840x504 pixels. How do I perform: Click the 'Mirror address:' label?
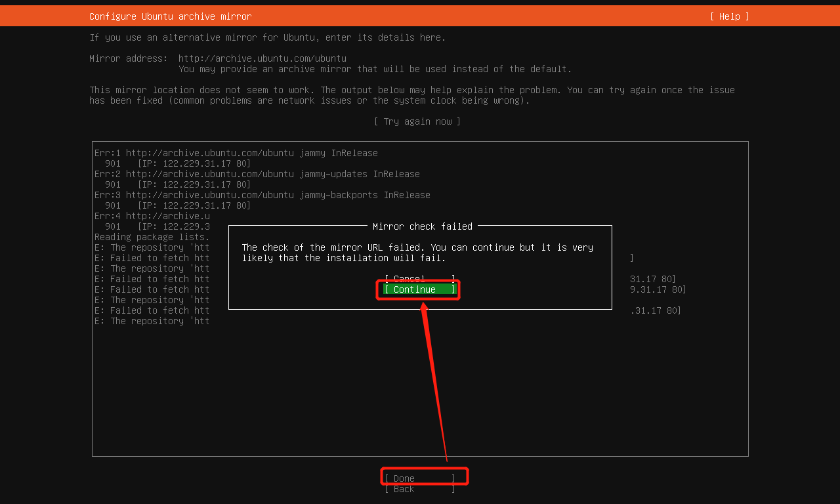129,58
